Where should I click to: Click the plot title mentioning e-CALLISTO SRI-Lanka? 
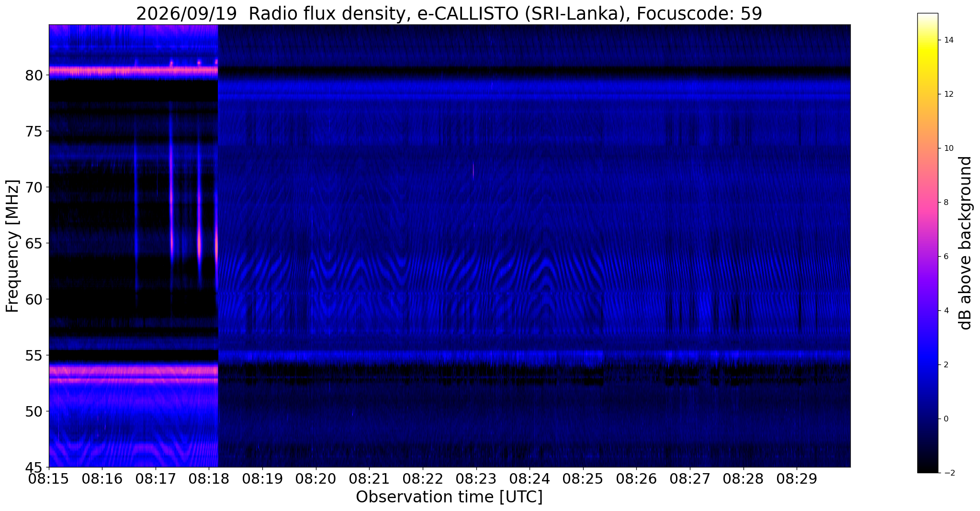(x=449, y=13)
